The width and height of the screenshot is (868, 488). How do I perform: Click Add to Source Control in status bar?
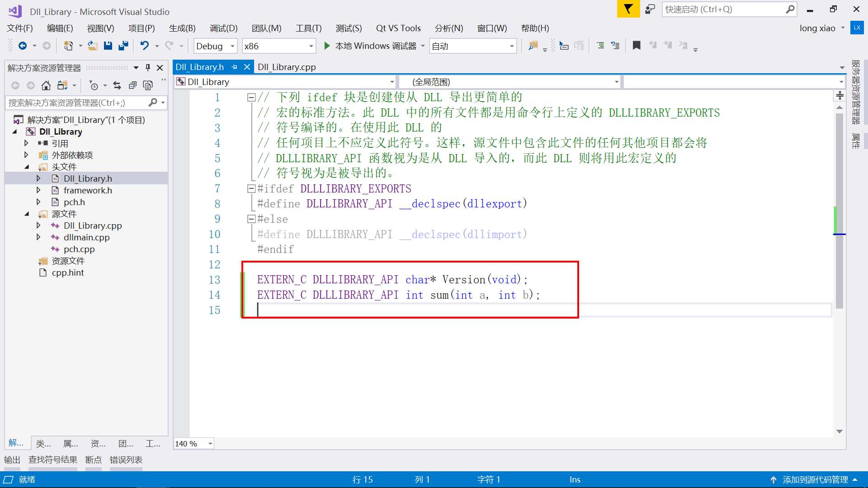[815, 479]
